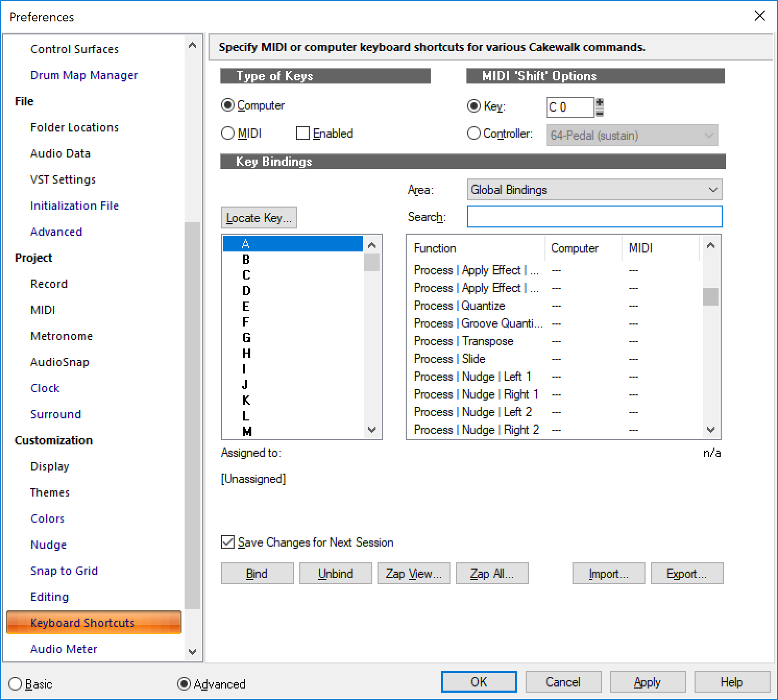Click the Export key bindings button
The width and height of the screenshot is (778, 700).
click(686, 574)
